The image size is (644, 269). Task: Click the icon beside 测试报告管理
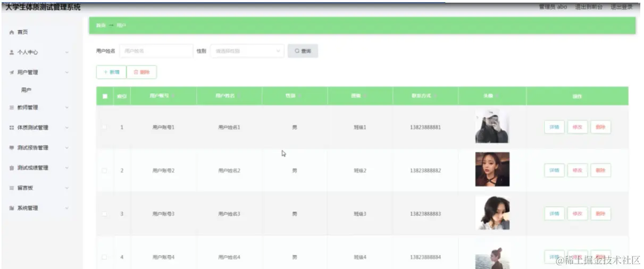[x=12, y=148]
